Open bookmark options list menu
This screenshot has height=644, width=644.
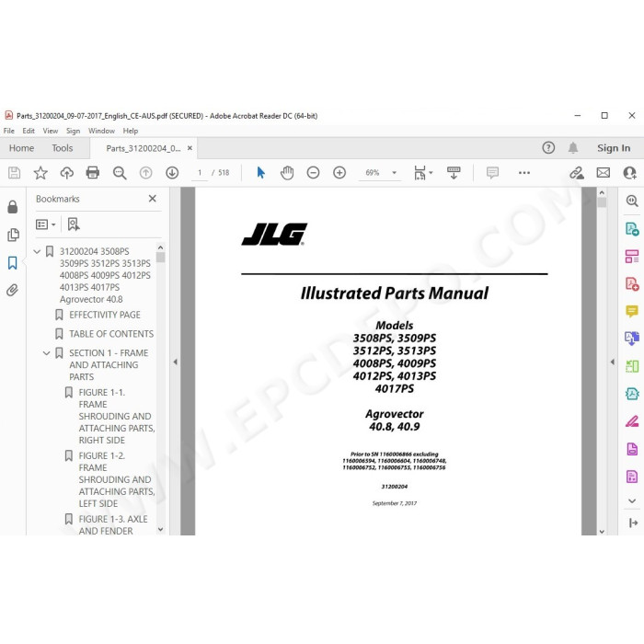click(x=46, y=224)
